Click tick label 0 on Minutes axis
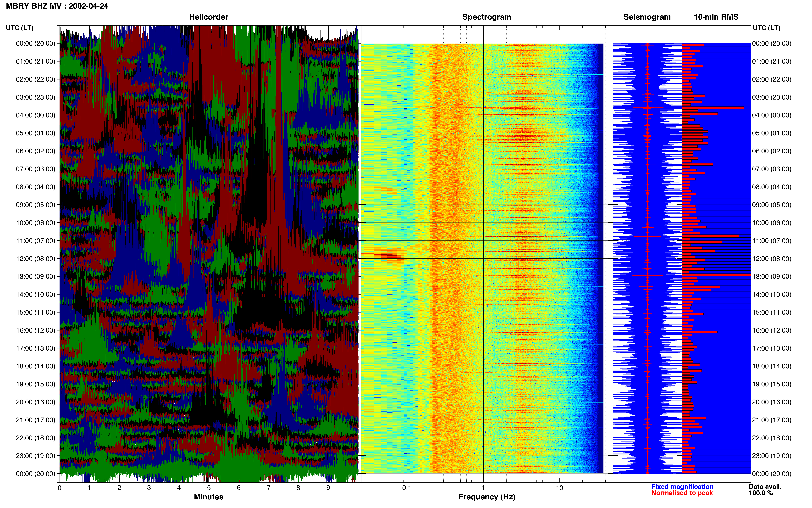The image size is (812, 508). click(x=59, y=488)
